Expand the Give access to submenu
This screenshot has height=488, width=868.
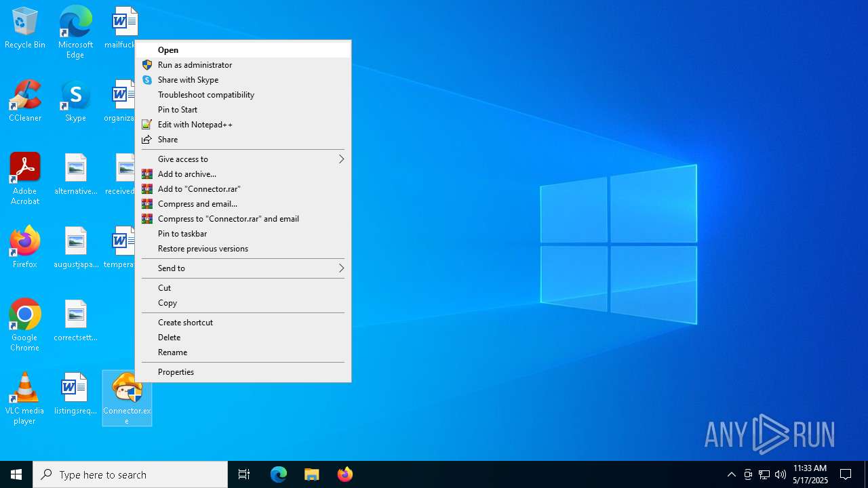point(243,159)
